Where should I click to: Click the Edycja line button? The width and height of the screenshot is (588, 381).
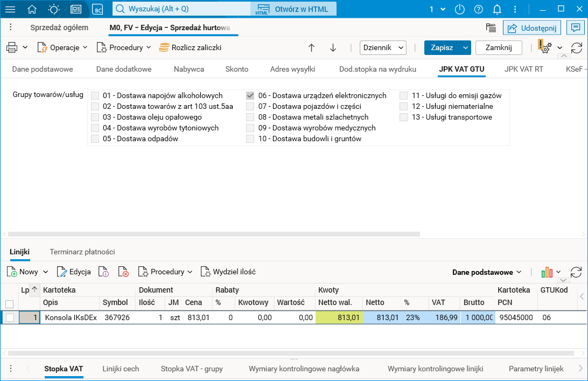point(74,272)
